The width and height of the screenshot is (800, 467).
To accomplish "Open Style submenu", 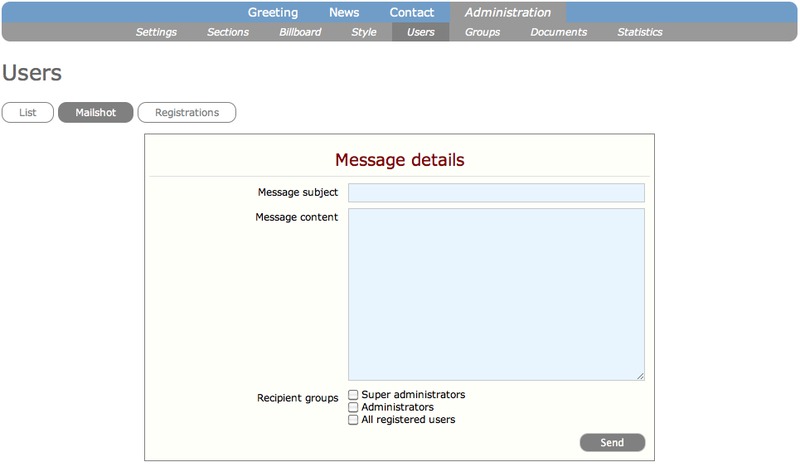I will click(364, 32).
